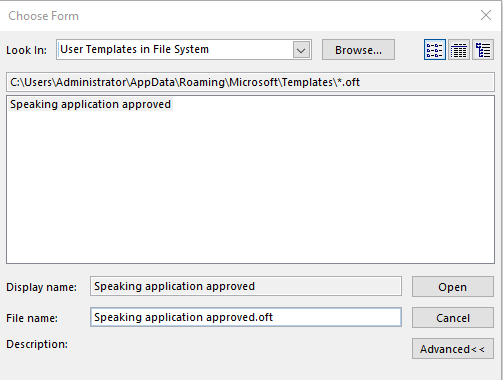The height and width of the screenshot is (380, 503).
Task: Click the Templates\*.oft path field
Action: coord(250,82)
